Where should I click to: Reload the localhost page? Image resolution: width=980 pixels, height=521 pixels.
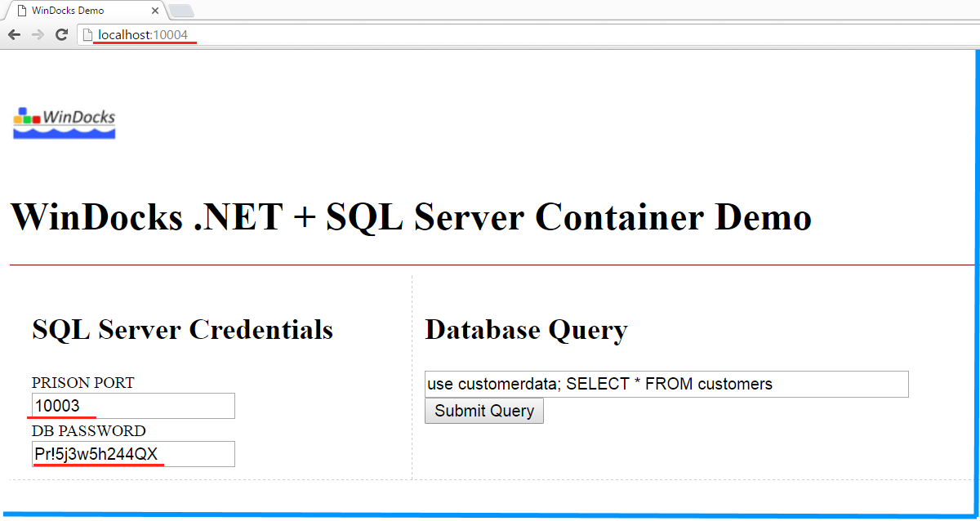(x=61, y=34)
